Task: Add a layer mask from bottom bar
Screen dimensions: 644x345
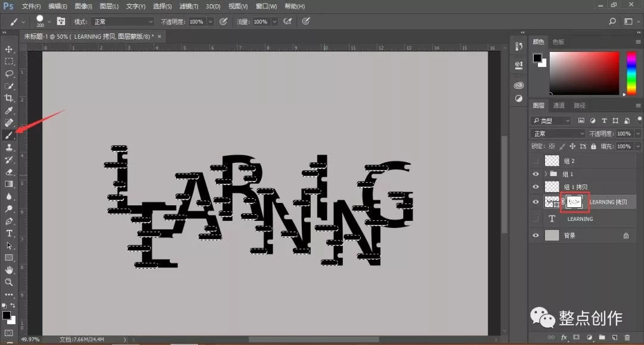Action: point(576,337)
